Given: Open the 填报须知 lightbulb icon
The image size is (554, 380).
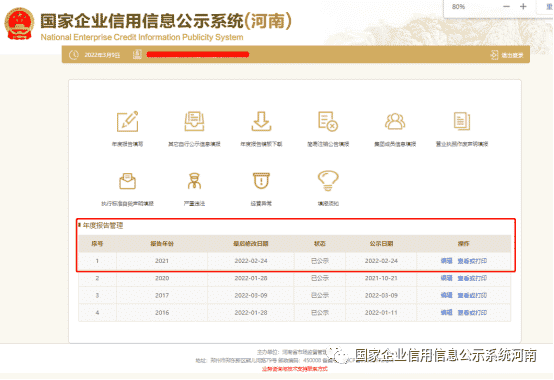Looking at the screenshot, I should pos(328,181).
